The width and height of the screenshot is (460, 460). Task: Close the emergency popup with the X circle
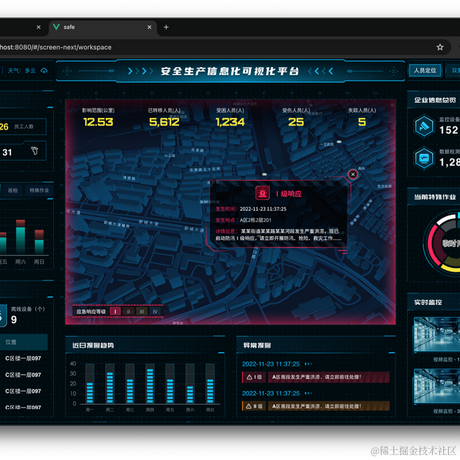click(353, 174)
